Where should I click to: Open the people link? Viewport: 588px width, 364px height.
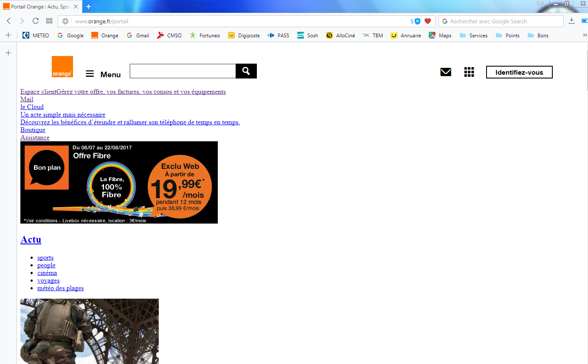pyautogui.click(x=46, y=265)
